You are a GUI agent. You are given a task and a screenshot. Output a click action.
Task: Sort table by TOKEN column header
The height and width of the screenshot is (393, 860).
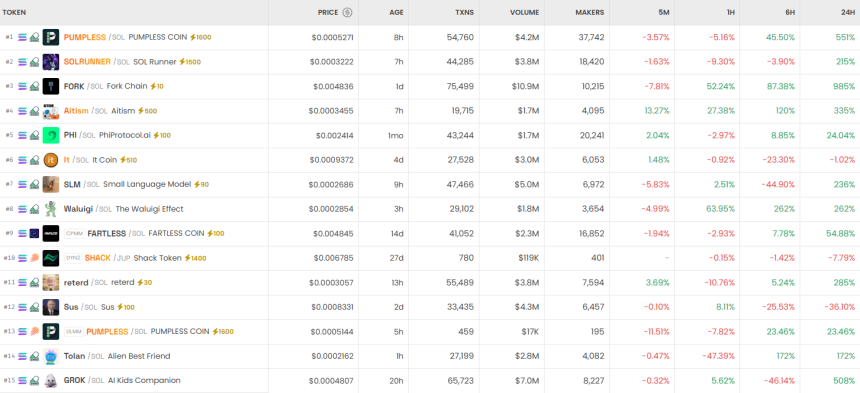14,13
